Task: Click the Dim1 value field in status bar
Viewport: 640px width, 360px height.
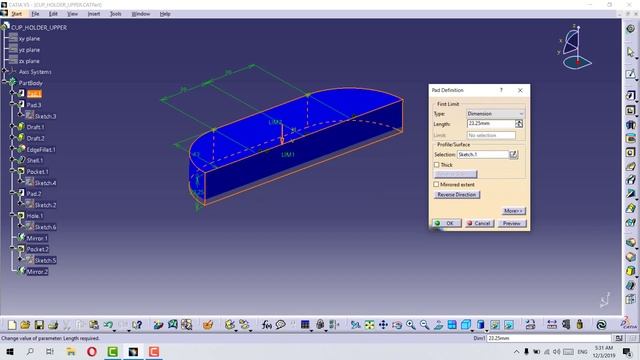Action: point(548,338)
